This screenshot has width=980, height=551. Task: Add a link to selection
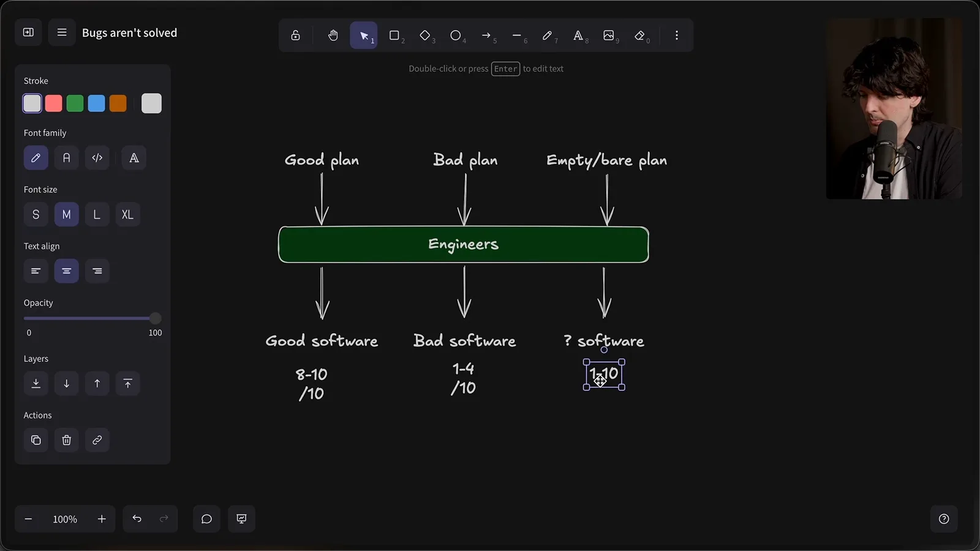pos(97,440)
